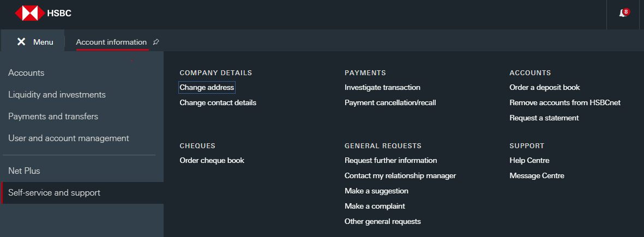This screenshot has width=644, height=237.
Task: Close the menu with the X icon
Action: click(x=21, y=42)
